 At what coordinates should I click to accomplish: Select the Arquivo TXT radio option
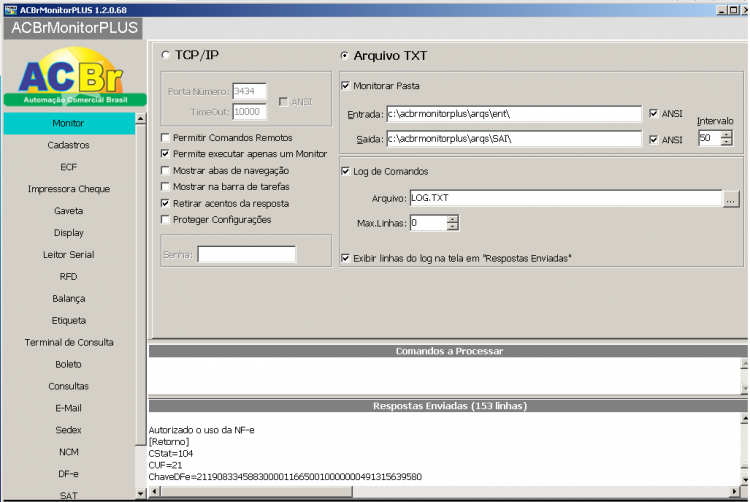(344, 55)
